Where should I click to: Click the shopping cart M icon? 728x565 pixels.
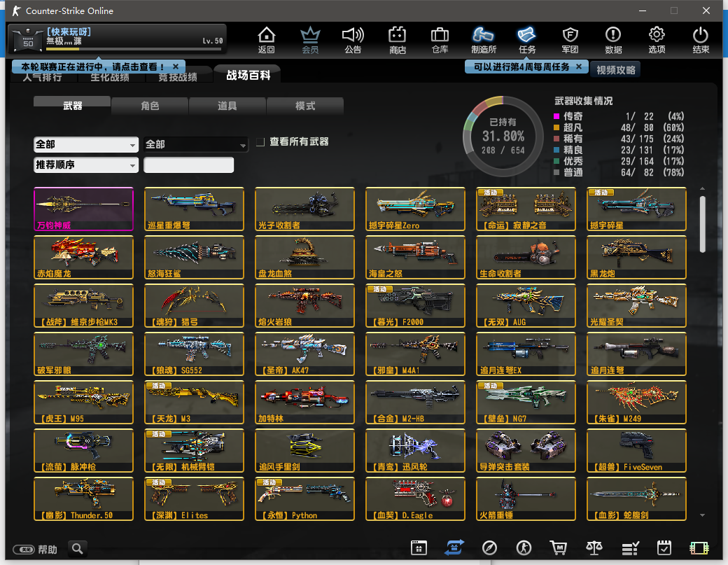pos(559,548)
